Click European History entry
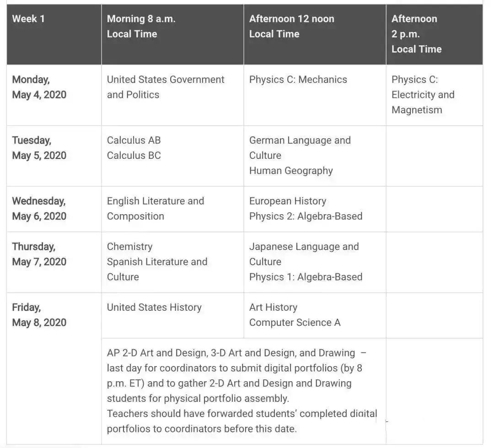This screenshot has height=448, width=494. point(288,201)
